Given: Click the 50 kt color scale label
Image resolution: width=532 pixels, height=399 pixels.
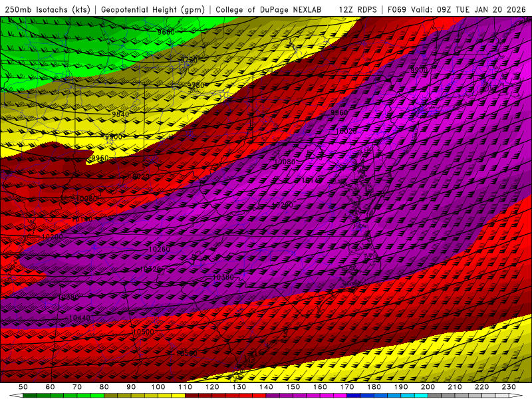Looking at the screenshot, I should pyautogui.click(x=23, y=387).
